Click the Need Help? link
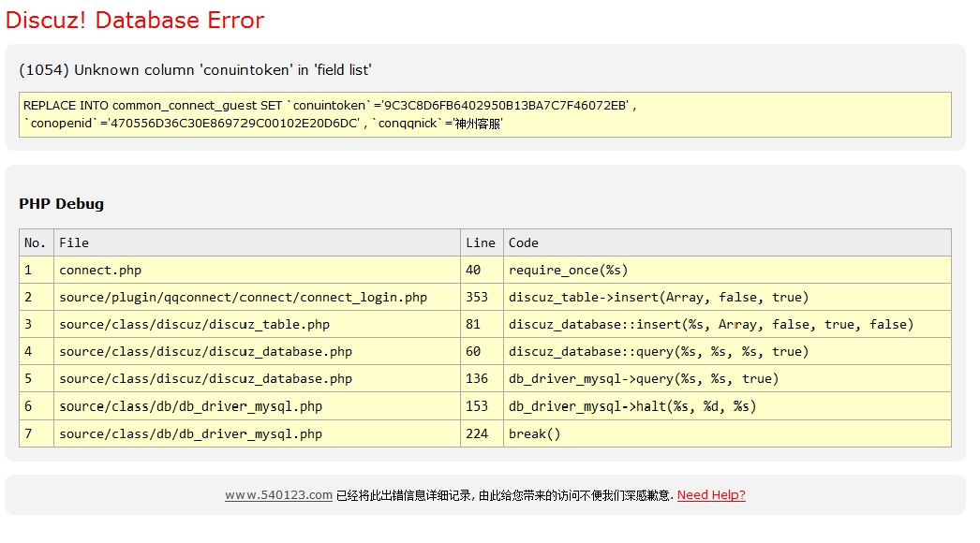This screenshot has width=980, height=543. point(711,495)
